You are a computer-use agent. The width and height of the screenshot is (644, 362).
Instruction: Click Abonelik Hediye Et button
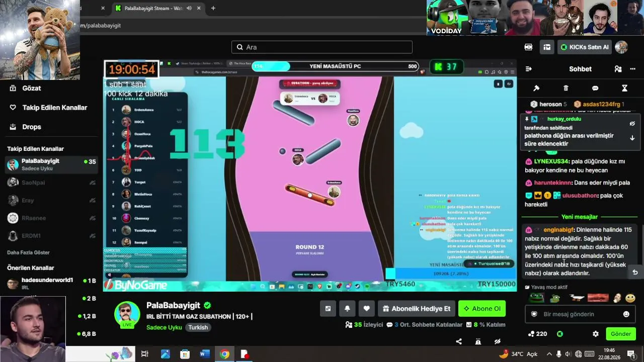417,309
